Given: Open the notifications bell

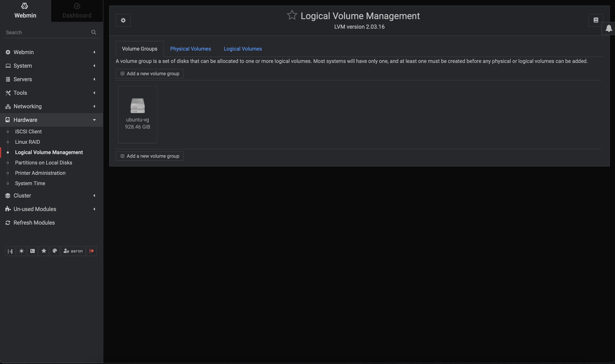Looking at the screenshot, I should [609, 28].
